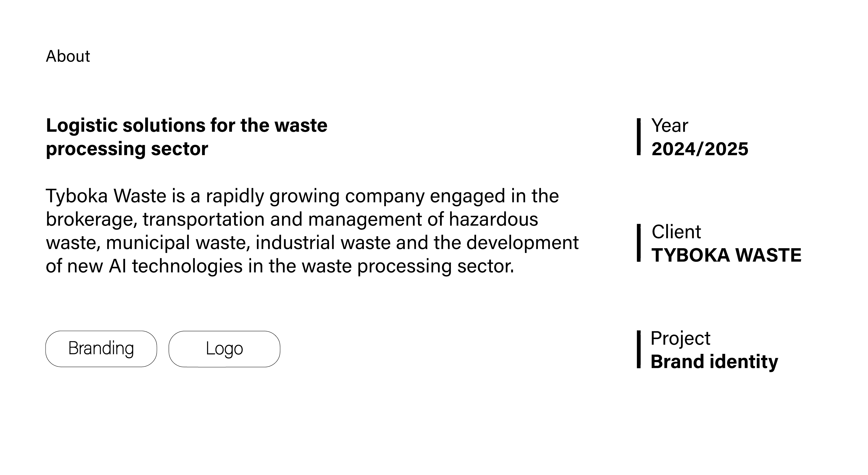Click the About section label
The height and width of the screenshot is (475, 868).
(68, 56)
